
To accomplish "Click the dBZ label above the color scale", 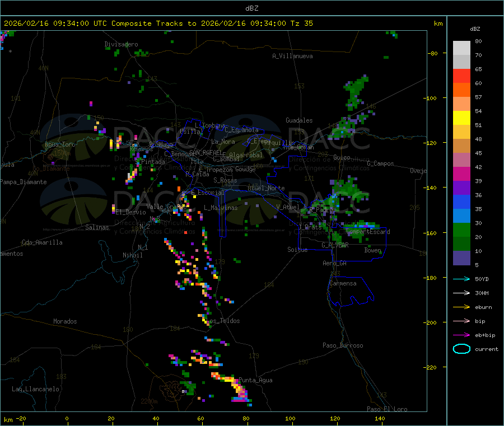I will 475,29.
